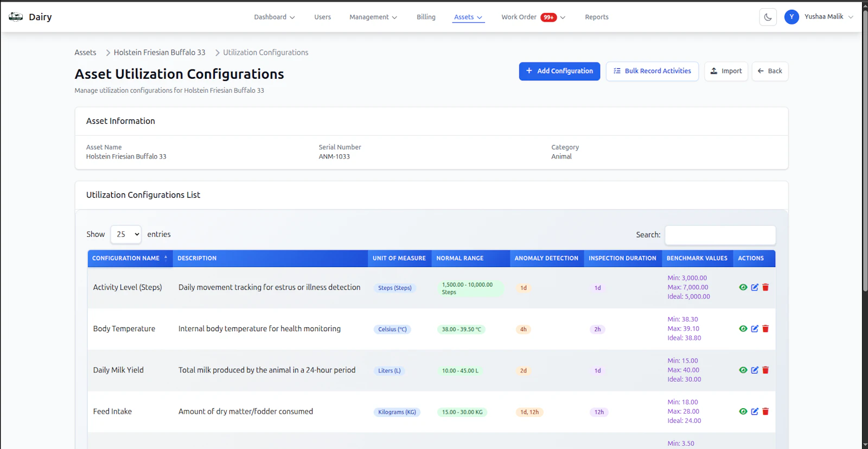Delete Activity Level (Steps) configuration
The height and width of the screenshot is (449, 868).
point(765,287)
